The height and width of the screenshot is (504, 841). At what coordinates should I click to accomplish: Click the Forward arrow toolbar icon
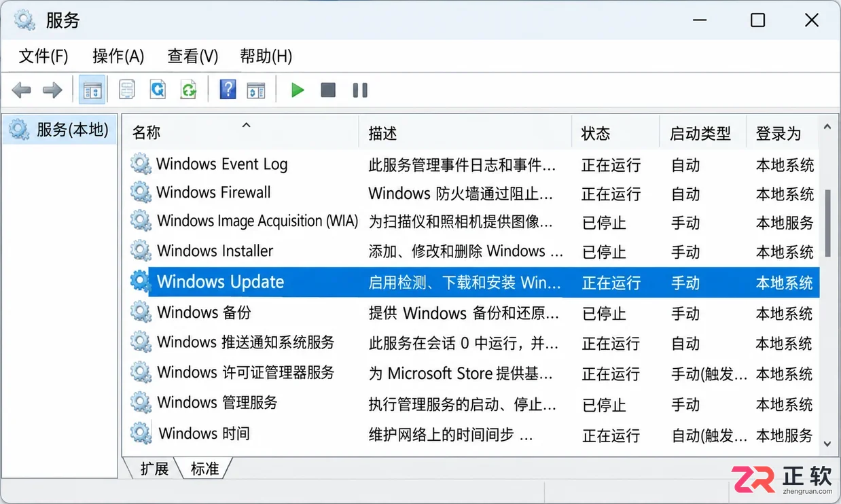pos(52,90)
